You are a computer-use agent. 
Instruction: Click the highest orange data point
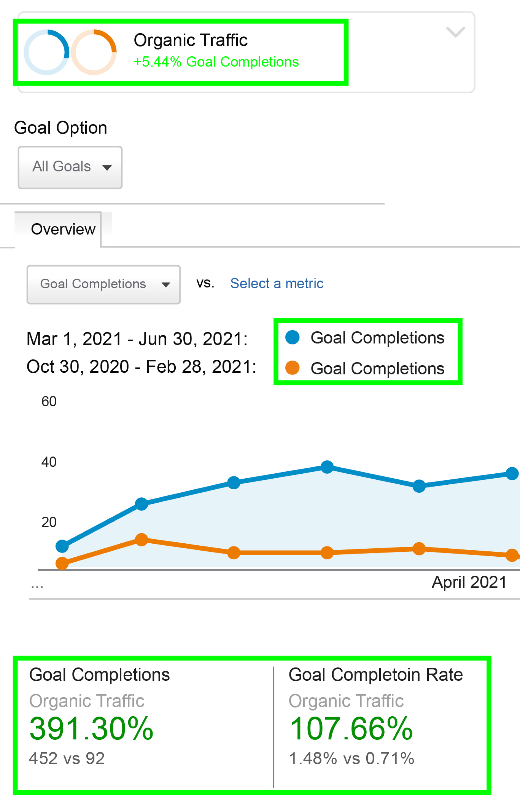pos(142,539)
